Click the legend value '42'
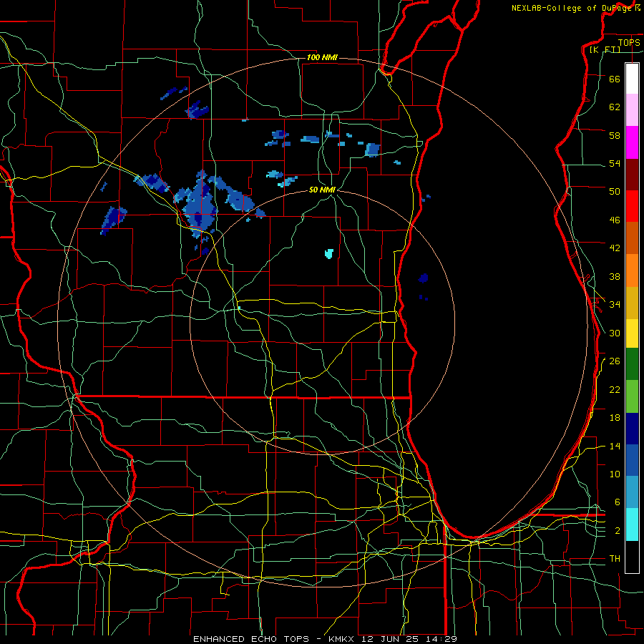Viewport: 644px width, 644px height. point(615,248)
